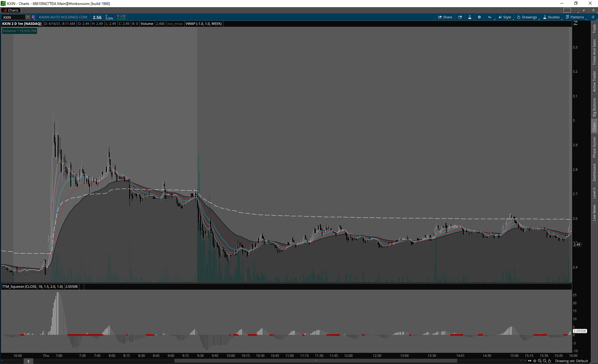Click the expand time axis arrows icon
This screenshot has width=598, height=364.
530,361
